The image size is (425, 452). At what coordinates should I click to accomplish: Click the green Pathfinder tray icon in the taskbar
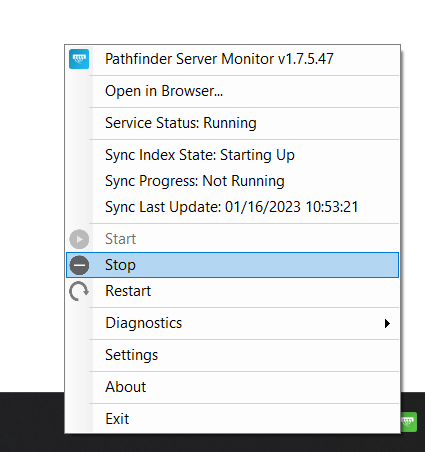409,422
